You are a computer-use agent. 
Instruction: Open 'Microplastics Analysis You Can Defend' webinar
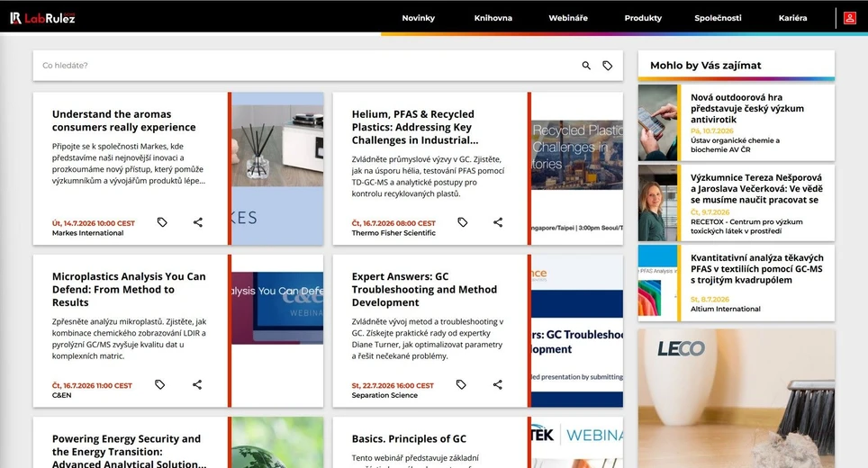click(x=129, y=289)
